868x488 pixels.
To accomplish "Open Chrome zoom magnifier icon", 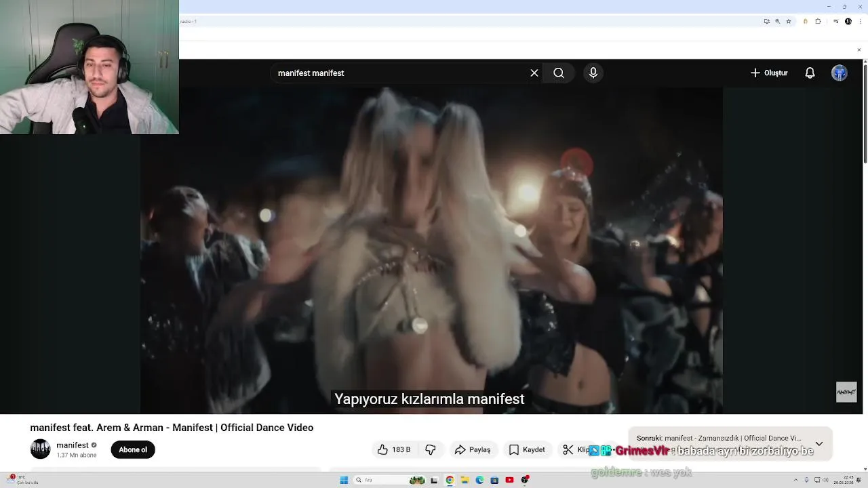I will pyautogui.click(x=778, y=21).
